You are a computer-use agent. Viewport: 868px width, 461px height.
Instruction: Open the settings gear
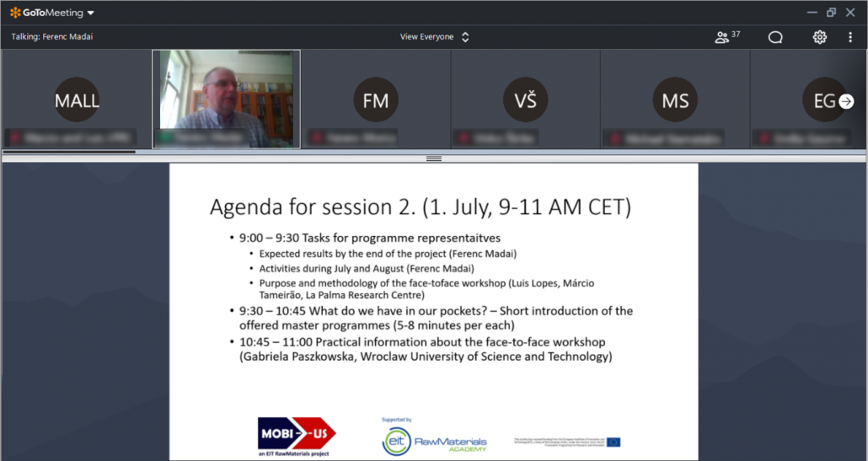tap(819, 37)
